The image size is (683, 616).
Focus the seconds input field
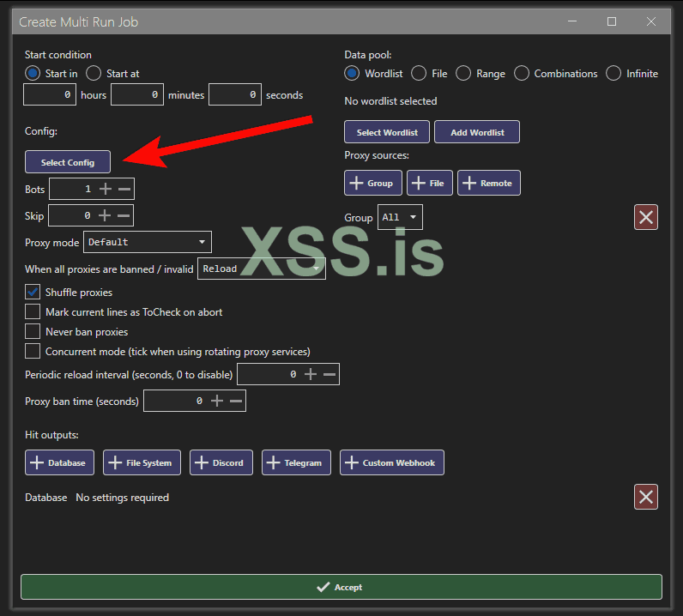235,94
